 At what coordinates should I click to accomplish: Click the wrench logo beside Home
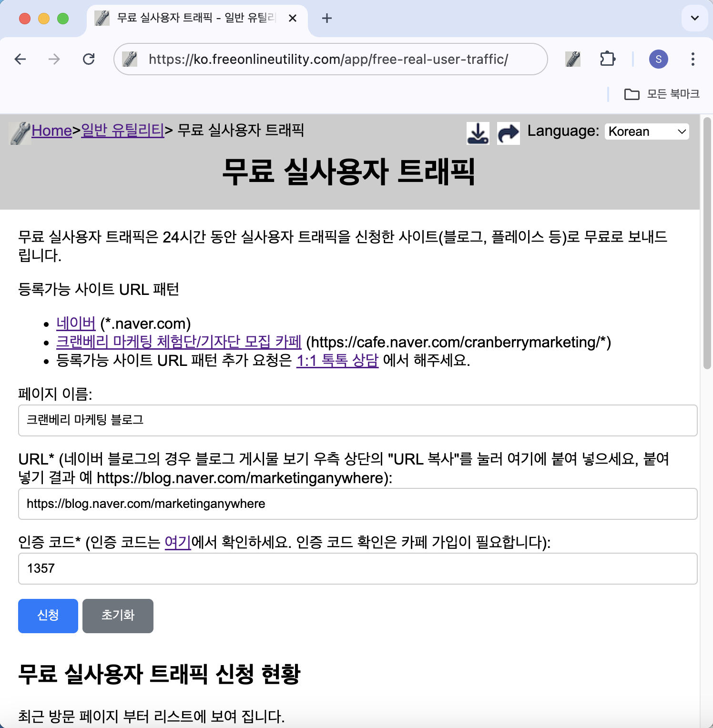tap(20, 133)
